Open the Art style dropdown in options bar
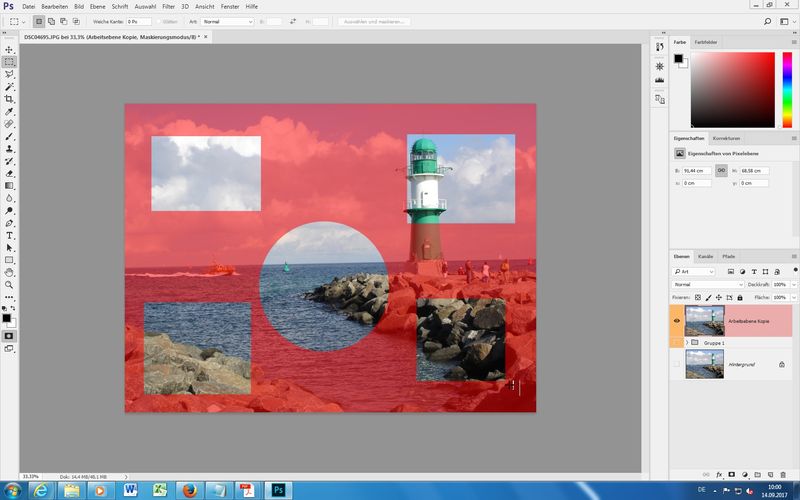800x500 pixels. [228, 20]
